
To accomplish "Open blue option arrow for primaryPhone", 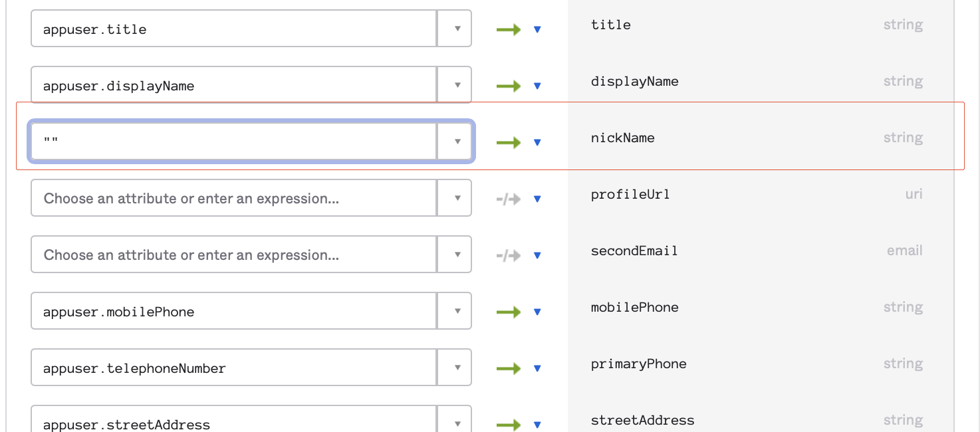I will [x=538, y=368].
